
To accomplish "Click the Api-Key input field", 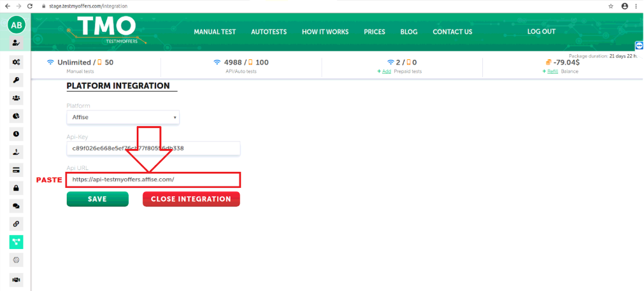I will coord(153,148).
